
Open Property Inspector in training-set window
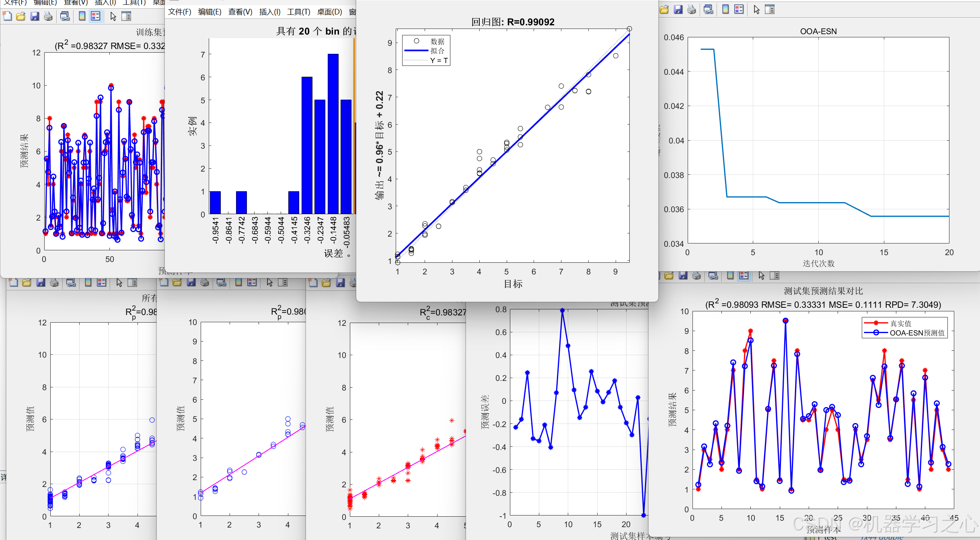(126, 16)
